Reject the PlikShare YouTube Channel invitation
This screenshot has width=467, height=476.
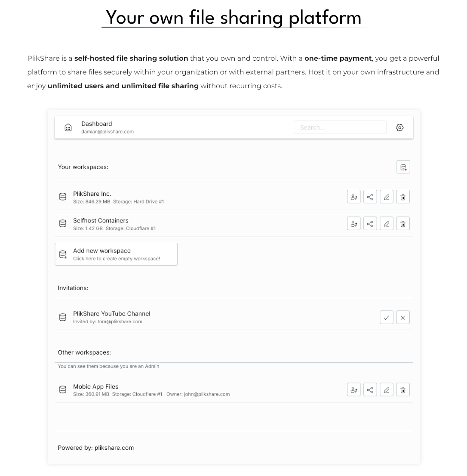point(403,318)
